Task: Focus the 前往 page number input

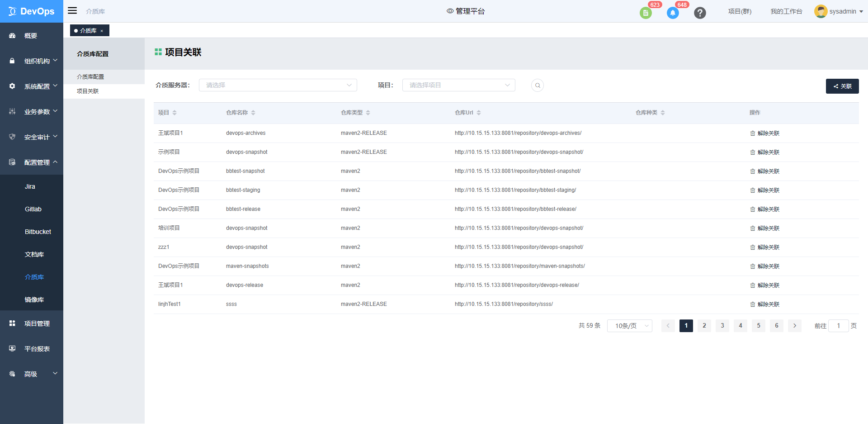Action: 839,326
